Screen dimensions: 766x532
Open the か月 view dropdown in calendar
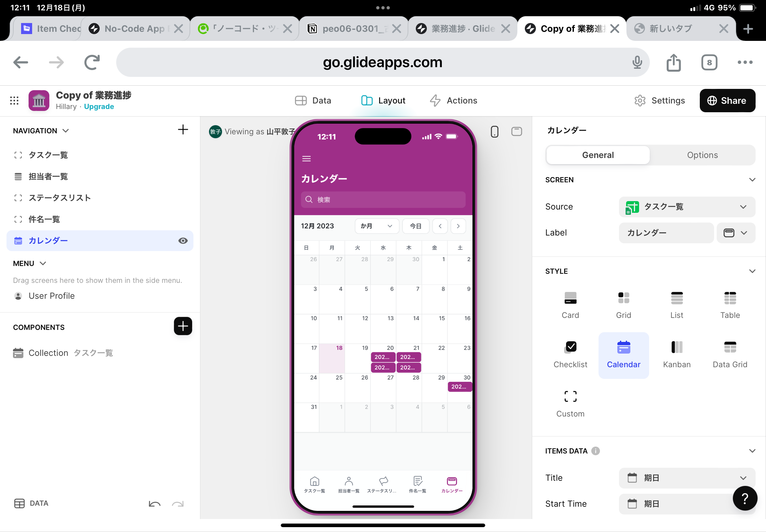[x=377, y=226]
